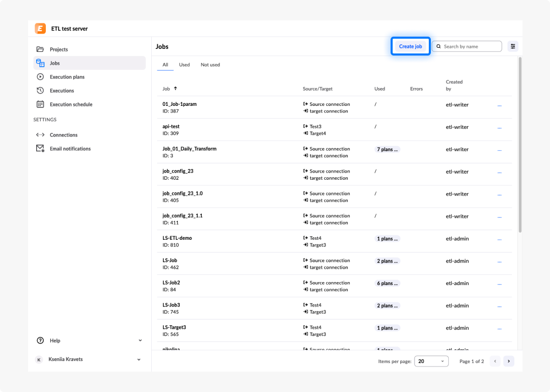Open the Items per page dropdown
Image resolution: width=550 pixels, height=392 pixels.
(x=431, y=361)
